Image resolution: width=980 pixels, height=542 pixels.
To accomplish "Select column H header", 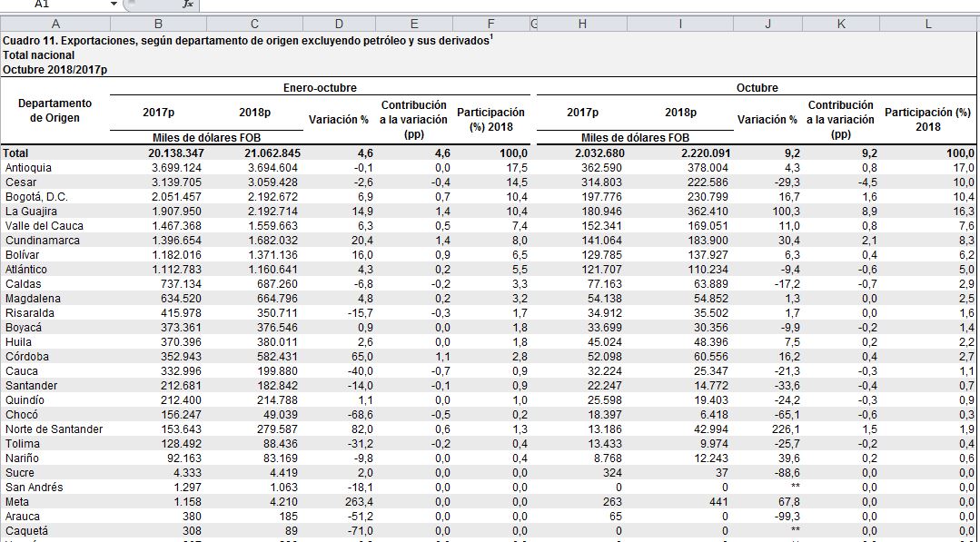I will pyautogui.click(x=581, y=25).
